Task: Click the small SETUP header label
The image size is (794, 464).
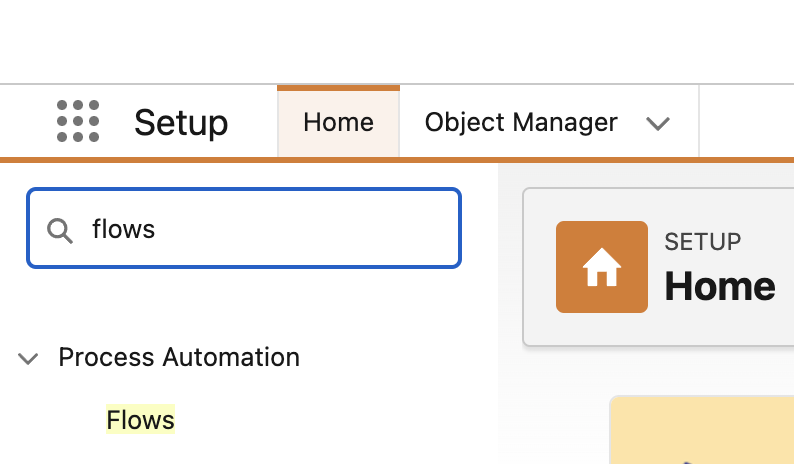Action: coord(703,241)
